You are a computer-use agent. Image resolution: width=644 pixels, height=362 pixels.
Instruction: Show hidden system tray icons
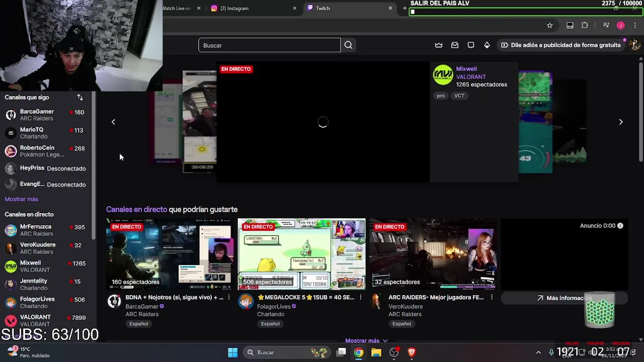(538, 352)
